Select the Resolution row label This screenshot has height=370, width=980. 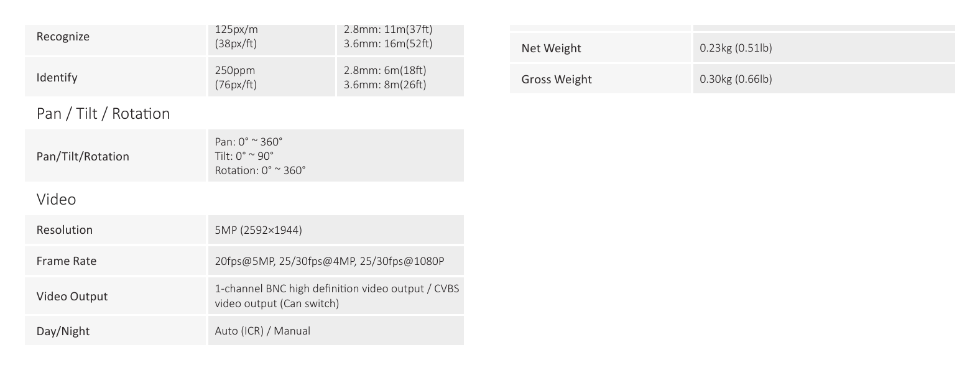click(x=65, y=230)
